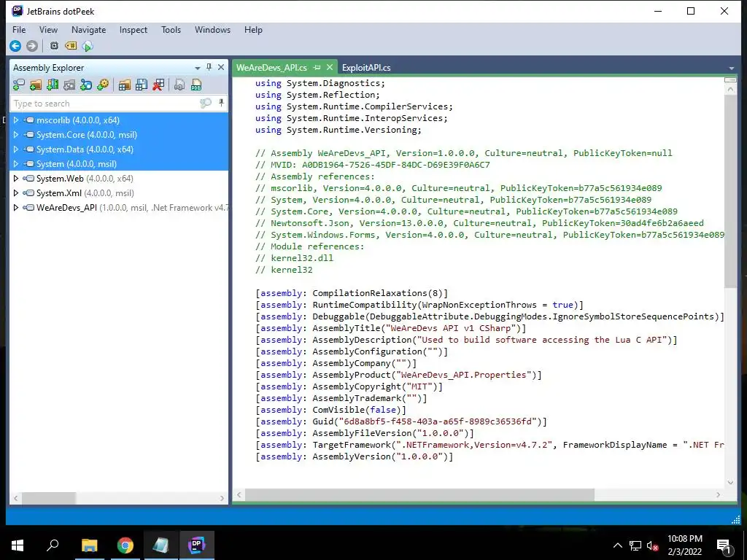Select the System.Xml (4.0.0.0, msil) row
This screenshot has width=747, height=560.
click(x=119, y=192)
